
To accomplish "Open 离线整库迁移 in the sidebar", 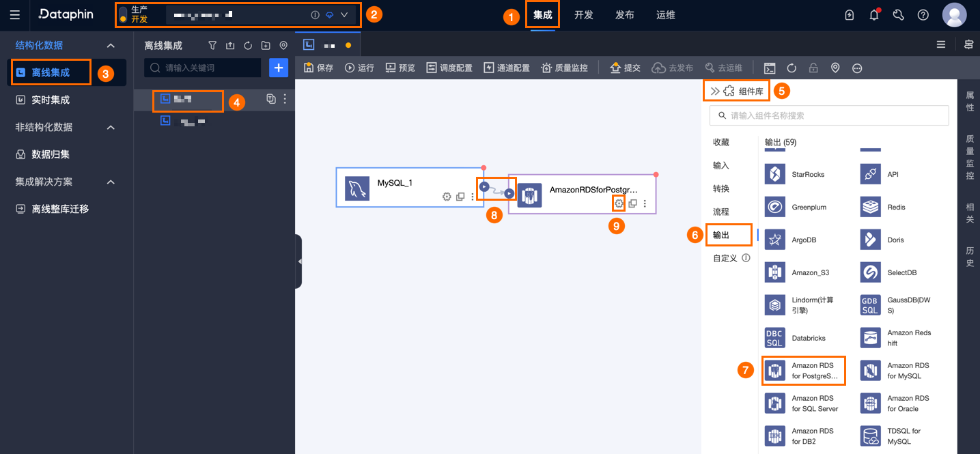I will pos(60,209).
